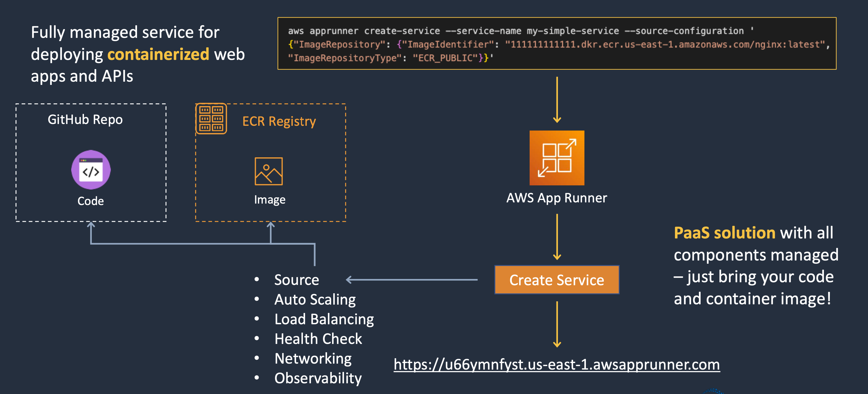The height and width of the screenshot is (394, 868).
Task: Click the 'Image' label under the icon
Action: [x=270, y=200]
